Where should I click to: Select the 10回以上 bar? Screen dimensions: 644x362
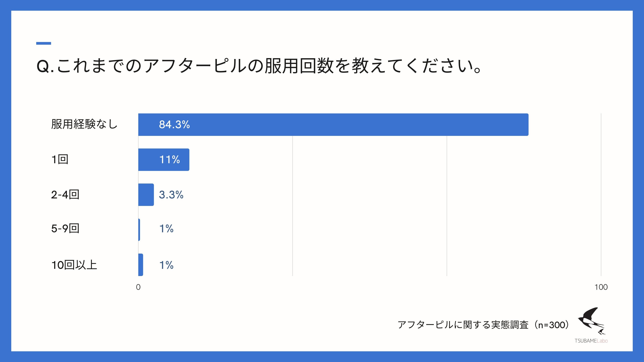point(141,265)
